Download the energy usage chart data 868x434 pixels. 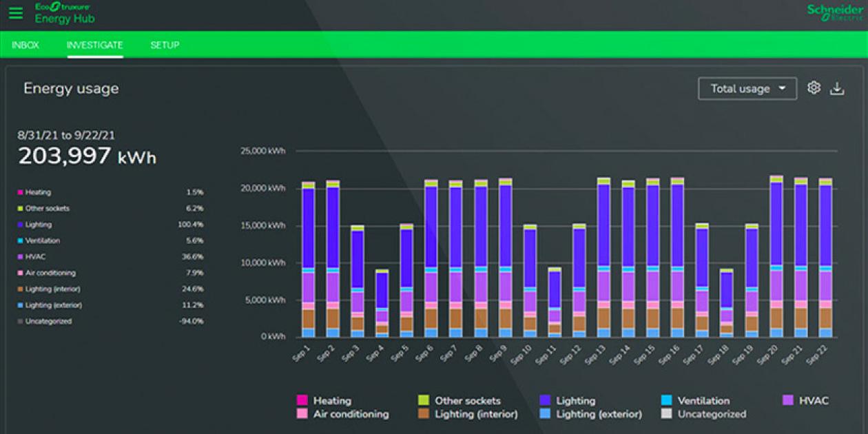[x=837, y=88]
